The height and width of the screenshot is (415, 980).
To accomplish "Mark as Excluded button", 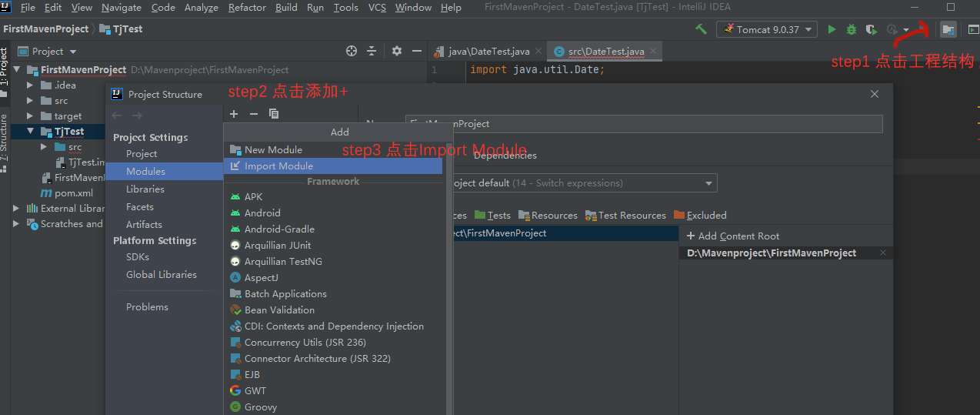I will pyautogui.click(x=700, y=215).
